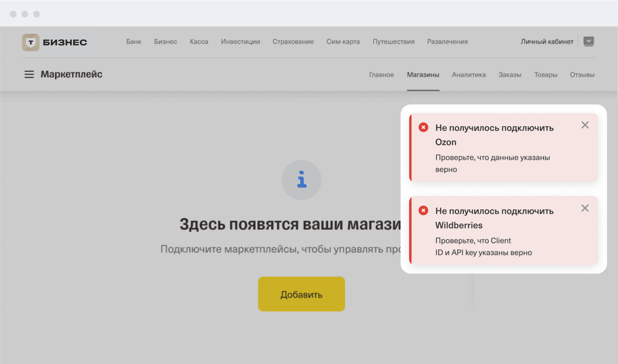Viewport: 618px width, 364px height.
Task: Click the T-Business logo
Action: 55,42
